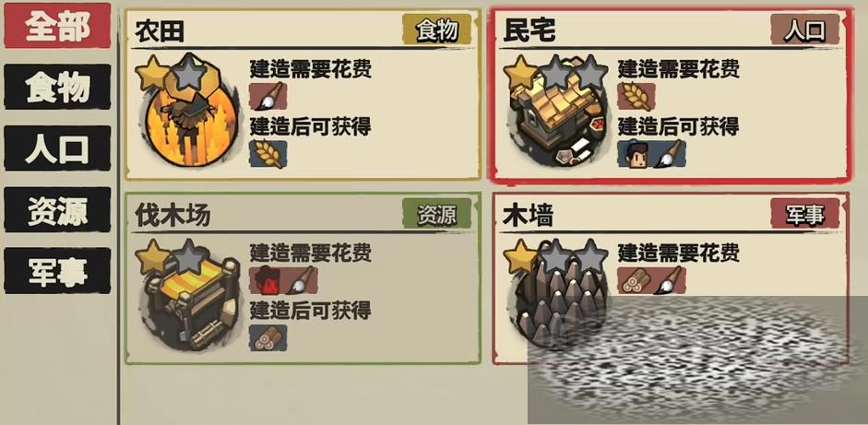Tap the brush cost icon under 农田
The image size is (868, 425).
click(268, 96)
